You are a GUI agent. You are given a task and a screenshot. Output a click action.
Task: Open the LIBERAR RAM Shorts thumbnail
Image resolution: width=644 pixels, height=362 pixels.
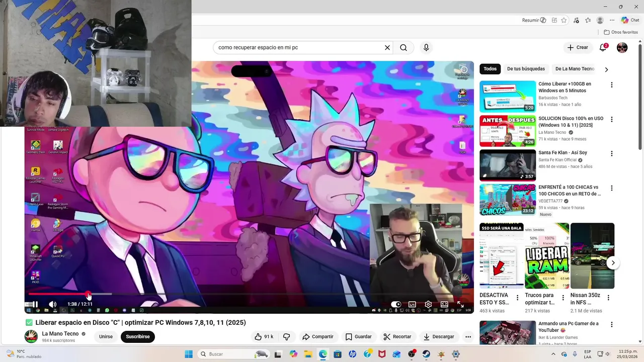coord(547,256)
